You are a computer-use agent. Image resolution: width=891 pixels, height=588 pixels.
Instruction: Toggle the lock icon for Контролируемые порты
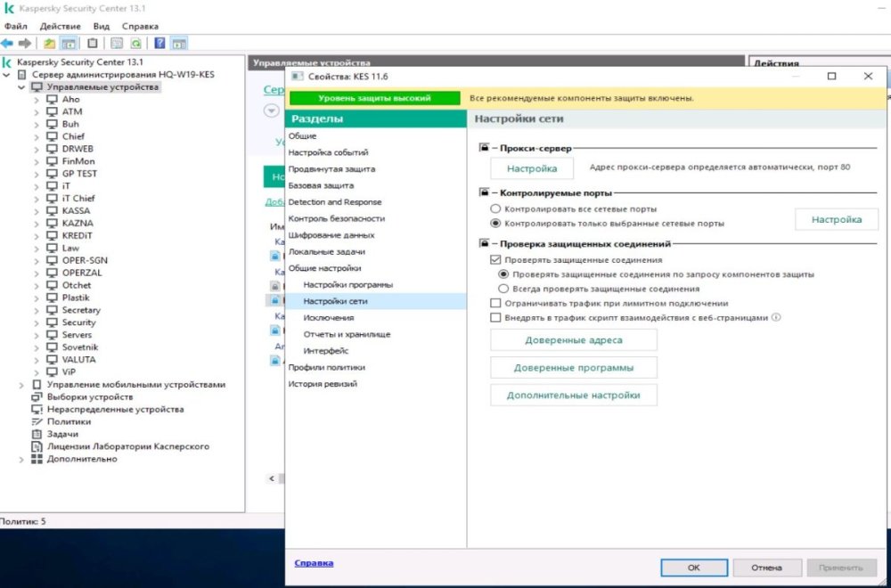484,192
